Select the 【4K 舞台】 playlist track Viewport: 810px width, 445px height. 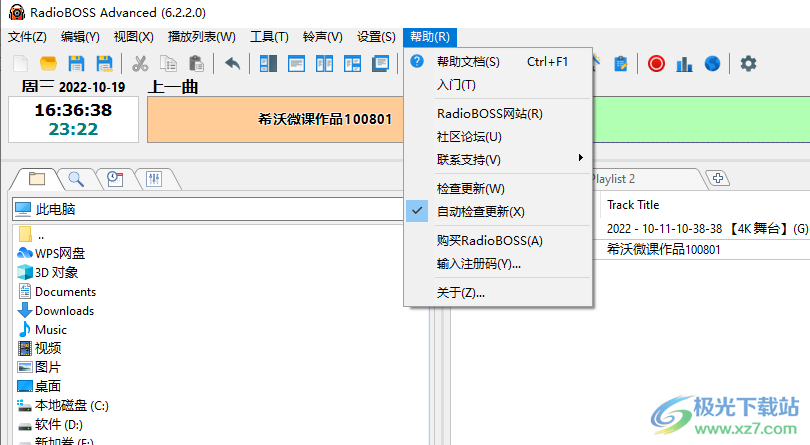click(x=706, y=228)
